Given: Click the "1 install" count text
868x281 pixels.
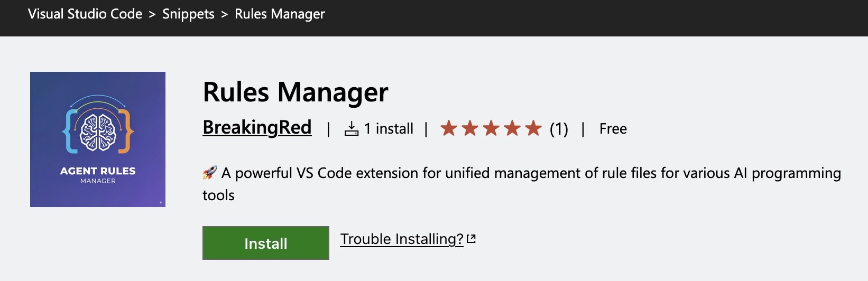Looking at the screenshot, I should (x=389, y=129).
